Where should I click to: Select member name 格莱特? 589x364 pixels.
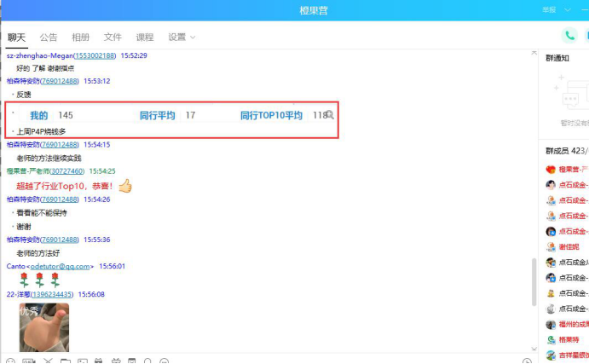(x=569, y=339)
